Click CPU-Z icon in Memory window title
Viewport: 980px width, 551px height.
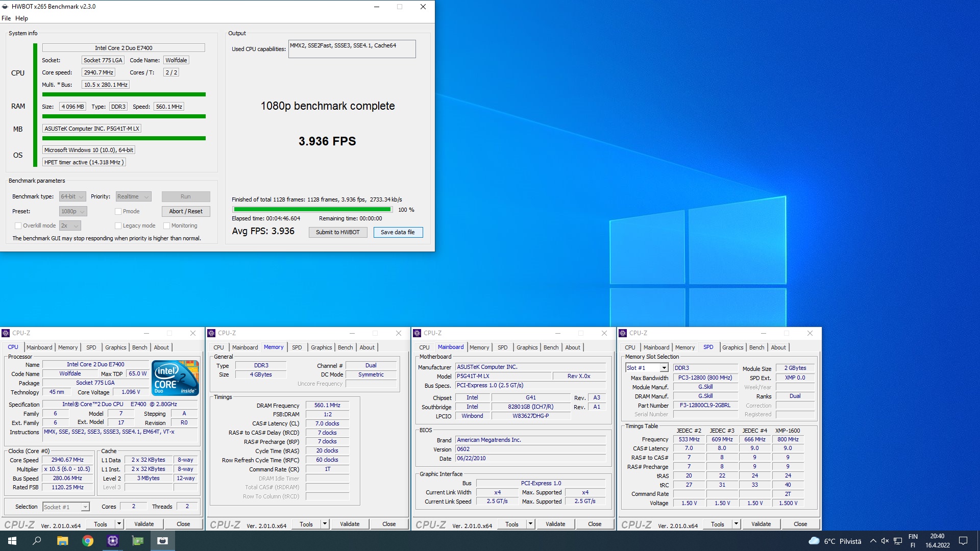click(212, 333)
